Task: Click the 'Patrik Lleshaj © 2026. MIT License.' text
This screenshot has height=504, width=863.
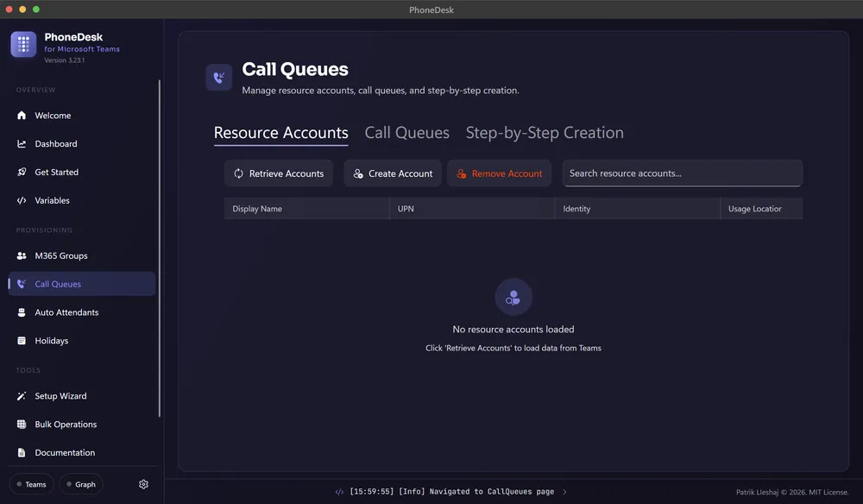Action: pyautogui.click(x=792, y=493)
